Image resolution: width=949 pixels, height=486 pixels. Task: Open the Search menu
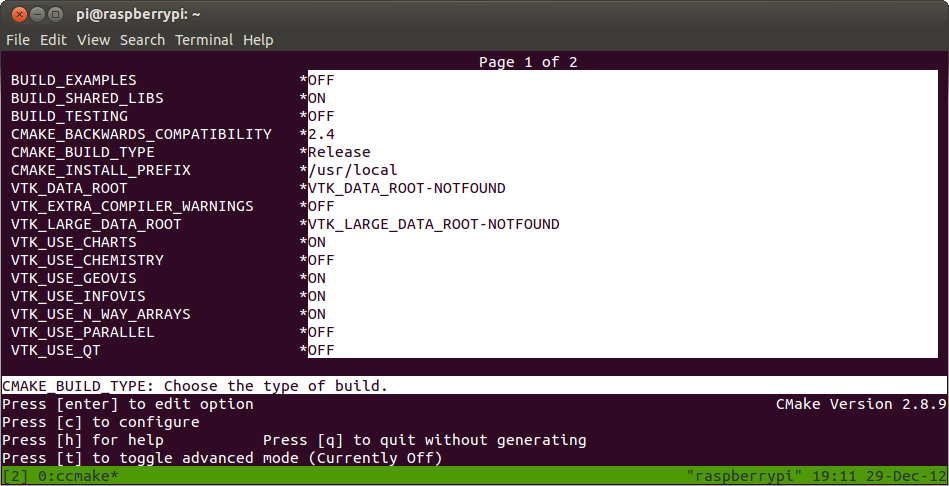coord(142,40)
